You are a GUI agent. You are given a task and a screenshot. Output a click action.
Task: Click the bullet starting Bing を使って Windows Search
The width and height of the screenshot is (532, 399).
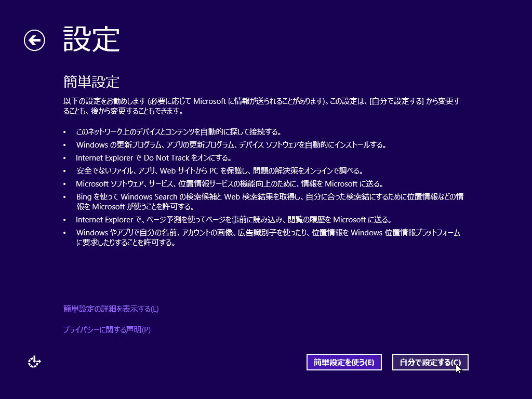tap(270, 202)
